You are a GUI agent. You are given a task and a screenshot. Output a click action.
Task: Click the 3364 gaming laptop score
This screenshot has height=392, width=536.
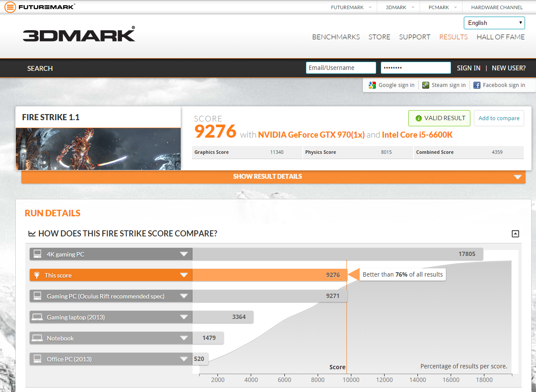point(239,317)
